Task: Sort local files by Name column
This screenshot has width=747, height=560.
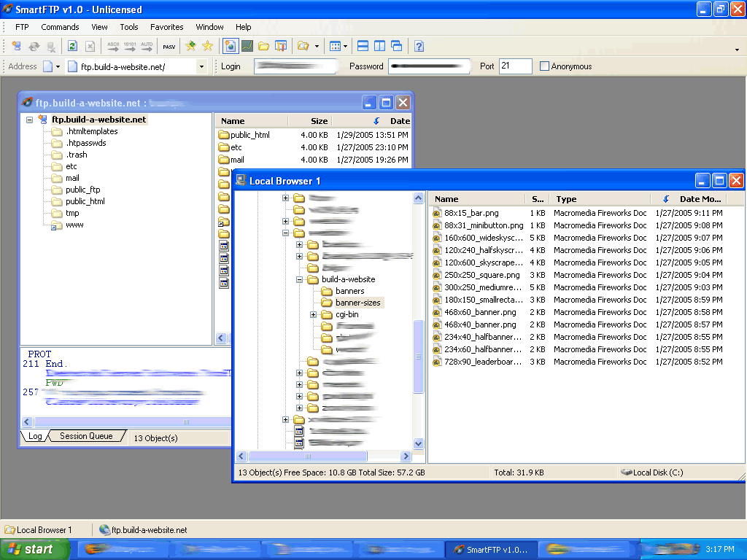Action: coord(477,199)
